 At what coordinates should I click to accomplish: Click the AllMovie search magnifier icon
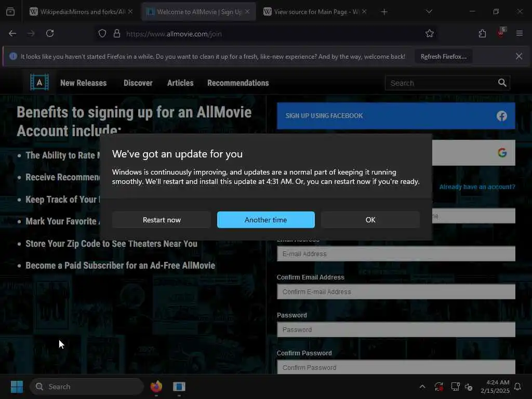pyautogui.click(x=502, y=83)
